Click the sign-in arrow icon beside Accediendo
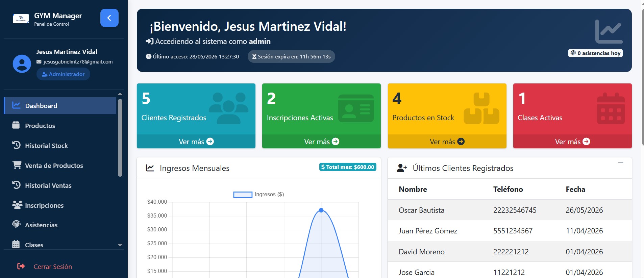The image size is (644, 278). [x=150, y=41]
